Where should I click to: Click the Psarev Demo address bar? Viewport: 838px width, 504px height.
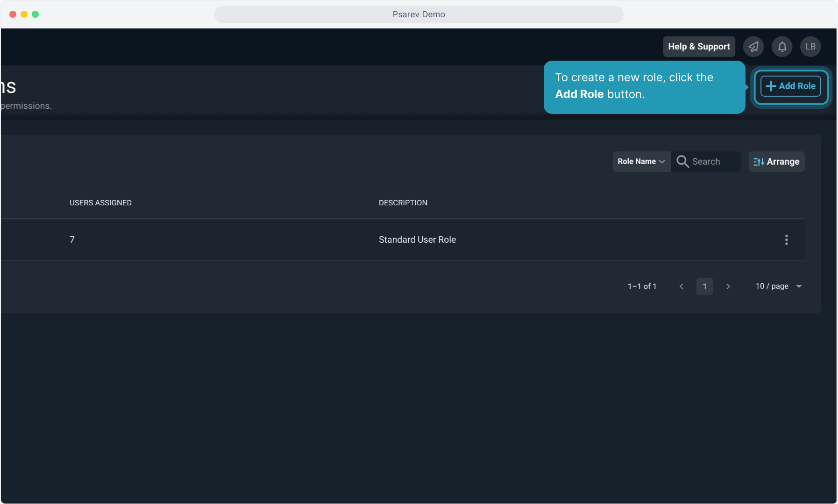point(419,14)
